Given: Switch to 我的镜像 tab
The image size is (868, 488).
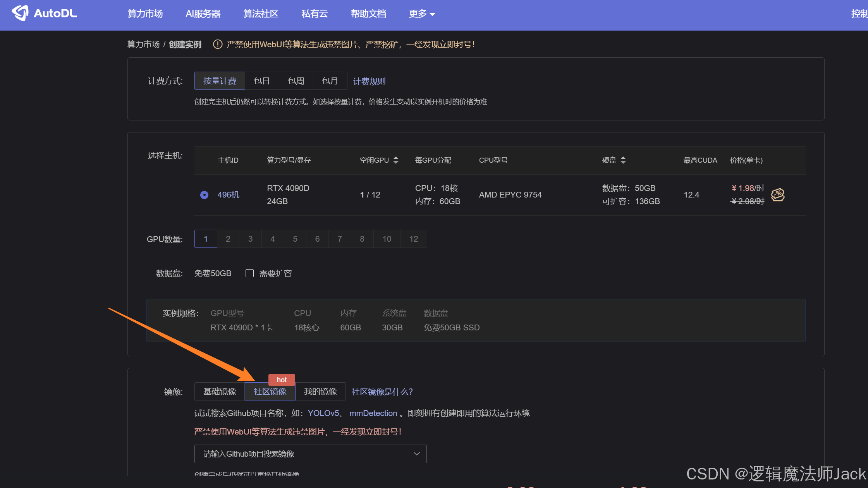Looking at the screenshot, I should pyautogui.click(x=320, y=392).
